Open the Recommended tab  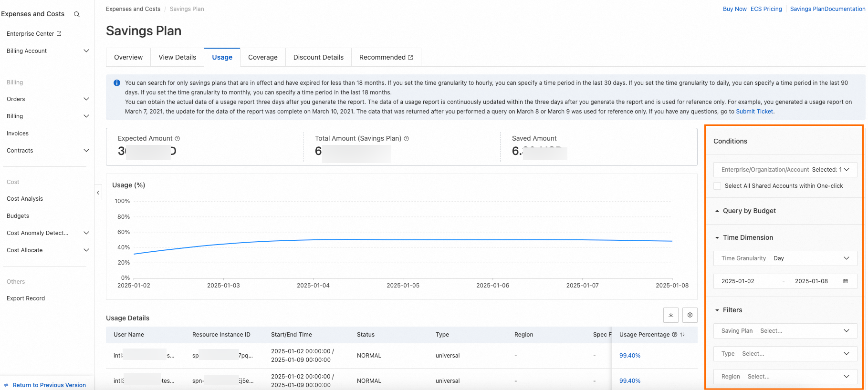[386, 57]
